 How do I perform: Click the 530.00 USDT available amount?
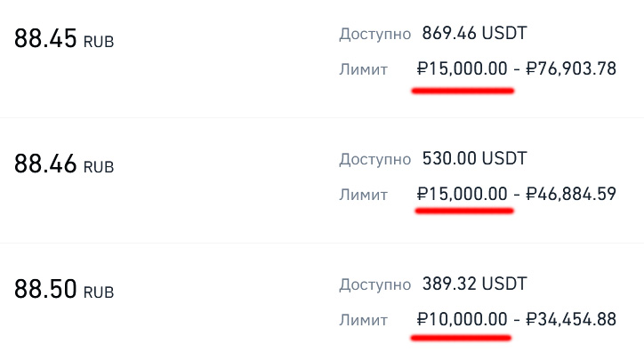click(474, 158)
